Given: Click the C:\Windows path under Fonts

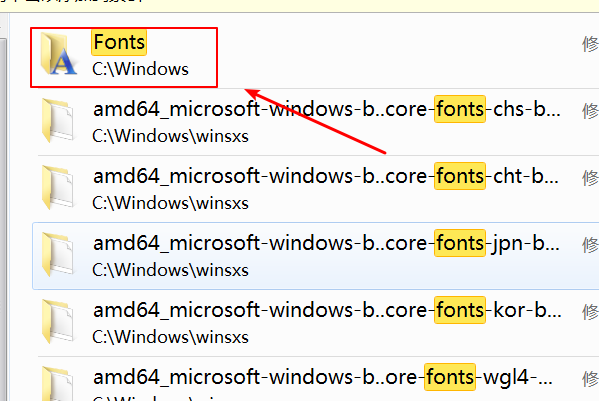Looking at the screenshot, I should [140, 70].
